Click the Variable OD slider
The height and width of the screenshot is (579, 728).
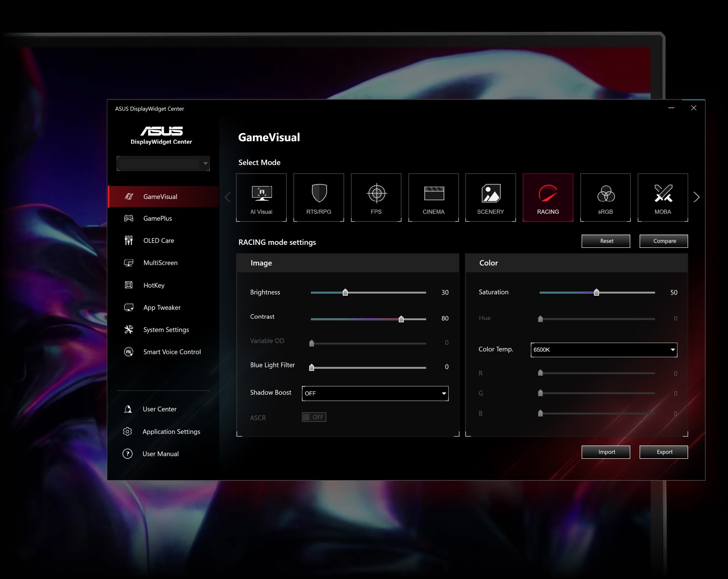[369, 343]
